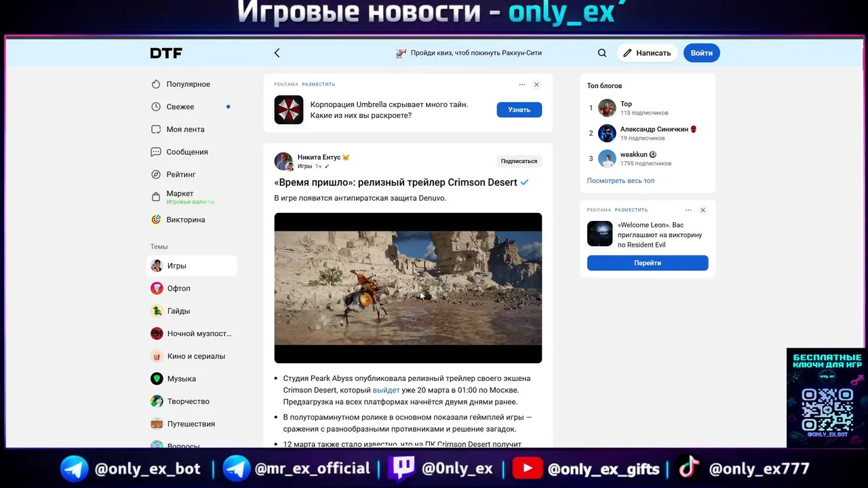Open three-dot menu on Resident Evil ad

tap(688, 210)
